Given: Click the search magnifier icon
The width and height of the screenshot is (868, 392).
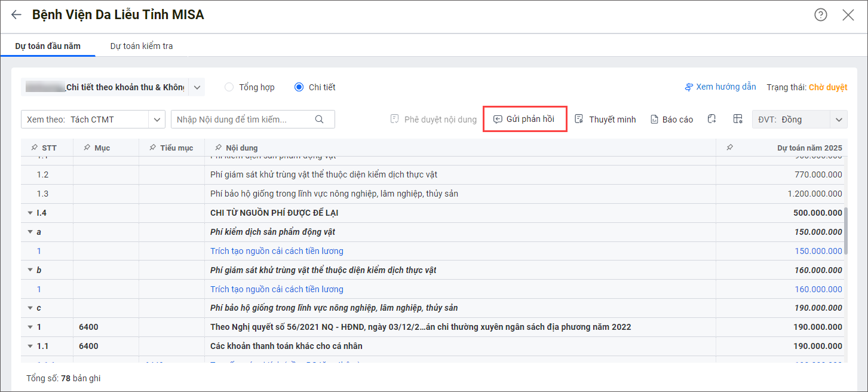Looking at the screenshot, I should click(320, 119).
